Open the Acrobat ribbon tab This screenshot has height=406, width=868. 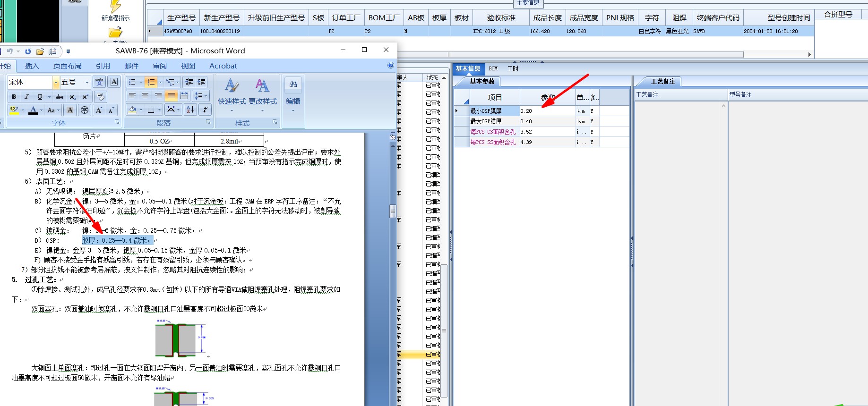pyautogui.click(x=223, y=66)
